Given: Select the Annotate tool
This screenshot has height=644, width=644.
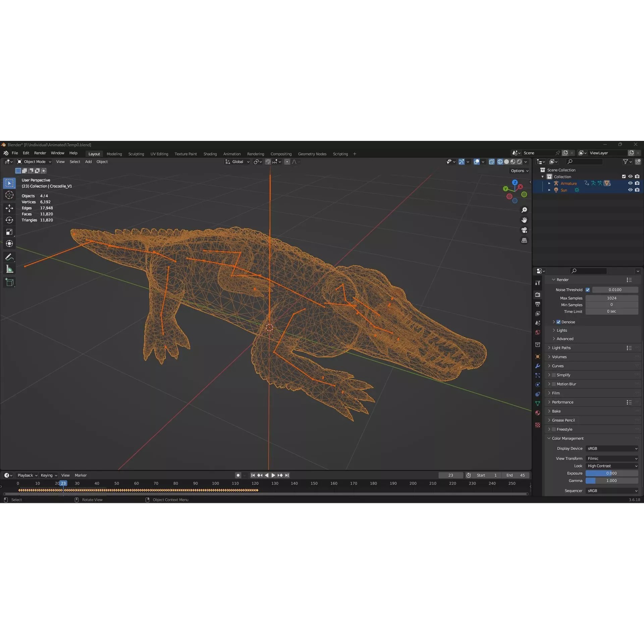Looking at the screenshot, I should 9,257.
